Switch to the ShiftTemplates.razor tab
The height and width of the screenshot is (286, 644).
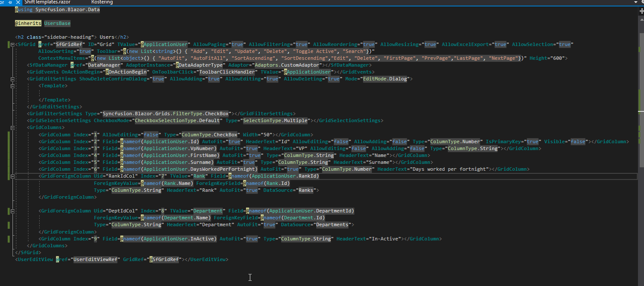click(x=47, y=2)
